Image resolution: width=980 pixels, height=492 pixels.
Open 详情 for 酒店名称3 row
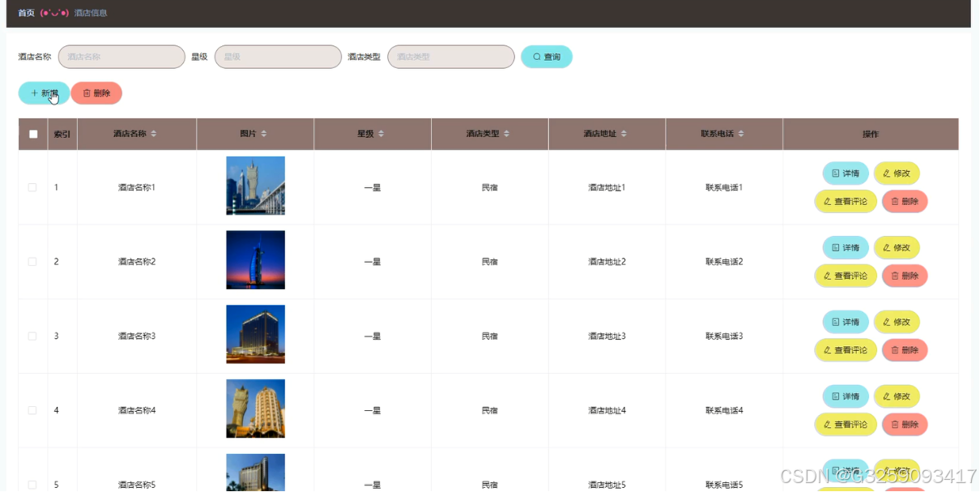tap(846, 322)
